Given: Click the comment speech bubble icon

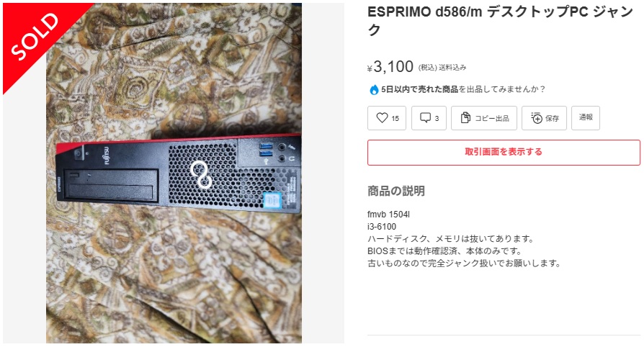Looking at the screenshot, I should (x=425, y=118).
